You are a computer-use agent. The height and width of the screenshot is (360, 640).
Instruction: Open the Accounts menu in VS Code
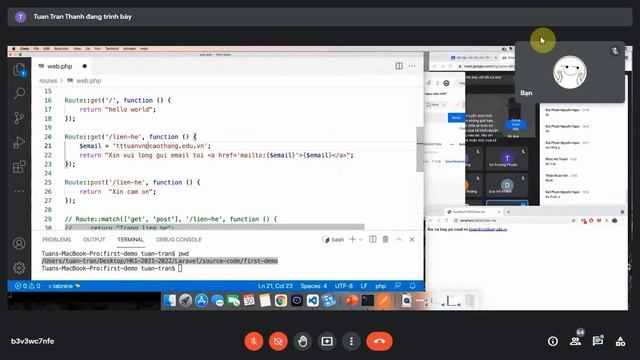point(19,244)
